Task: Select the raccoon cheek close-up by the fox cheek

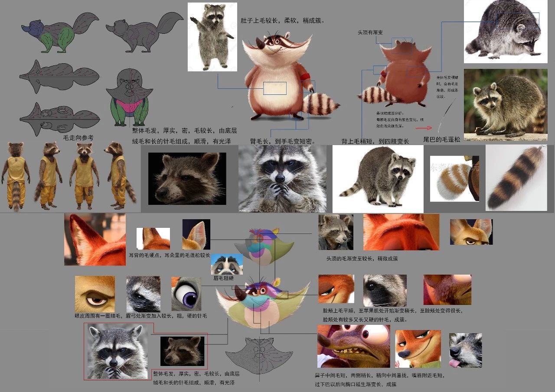Action: pos(385,290)
